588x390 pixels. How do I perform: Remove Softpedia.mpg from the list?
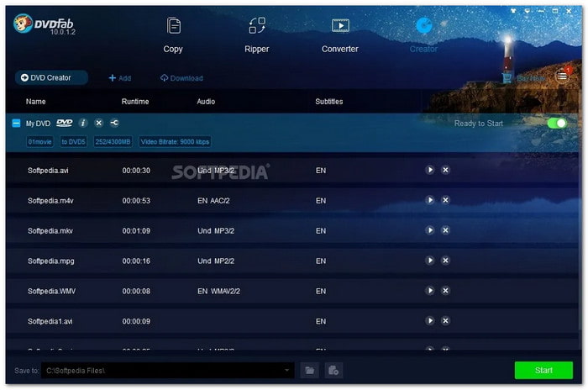tap(445, 261)
